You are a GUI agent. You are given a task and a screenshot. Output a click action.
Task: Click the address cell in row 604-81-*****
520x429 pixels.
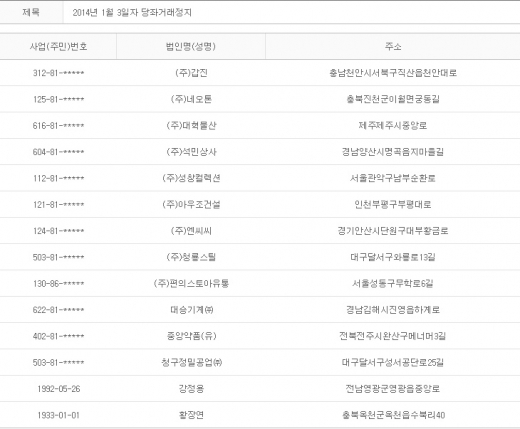[393, 152]
